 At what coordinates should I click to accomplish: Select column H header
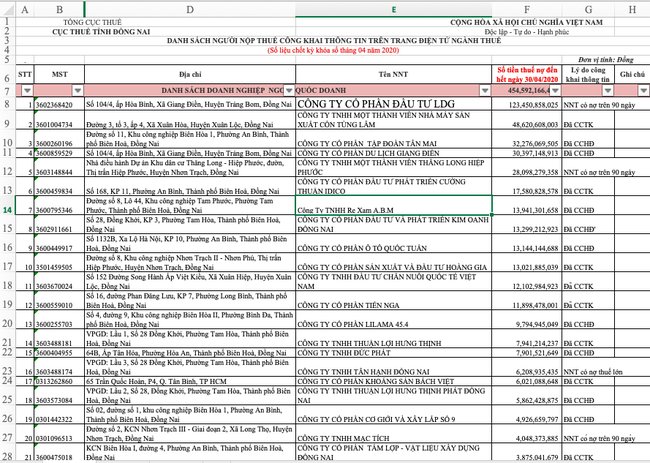(x=632, y=10)
